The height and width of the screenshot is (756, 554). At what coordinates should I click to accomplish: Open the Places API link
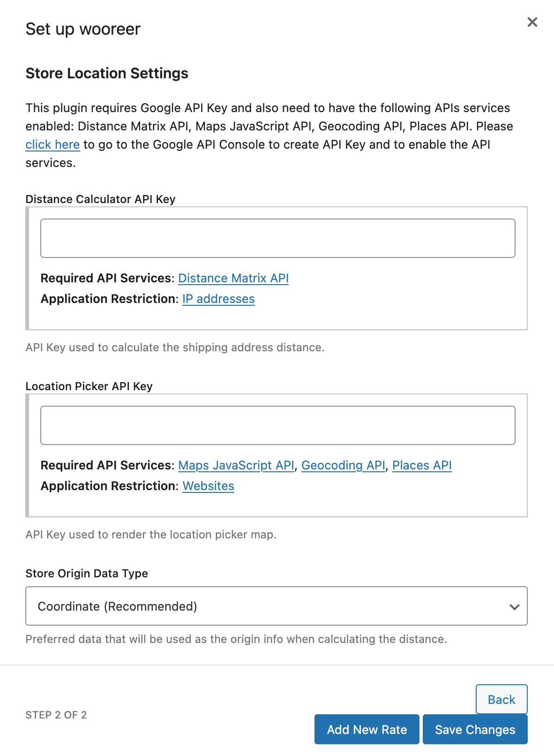tap(422, 465)
